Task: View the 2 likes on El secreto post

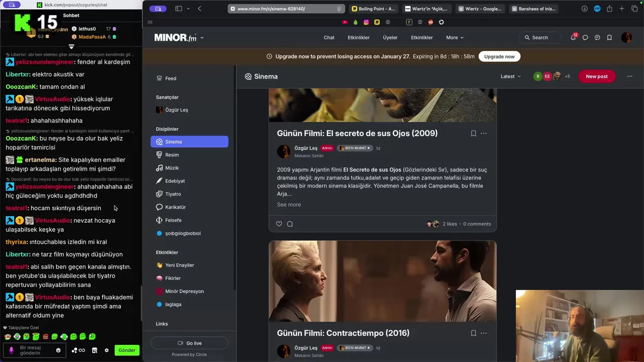Action: click(450, 224)
